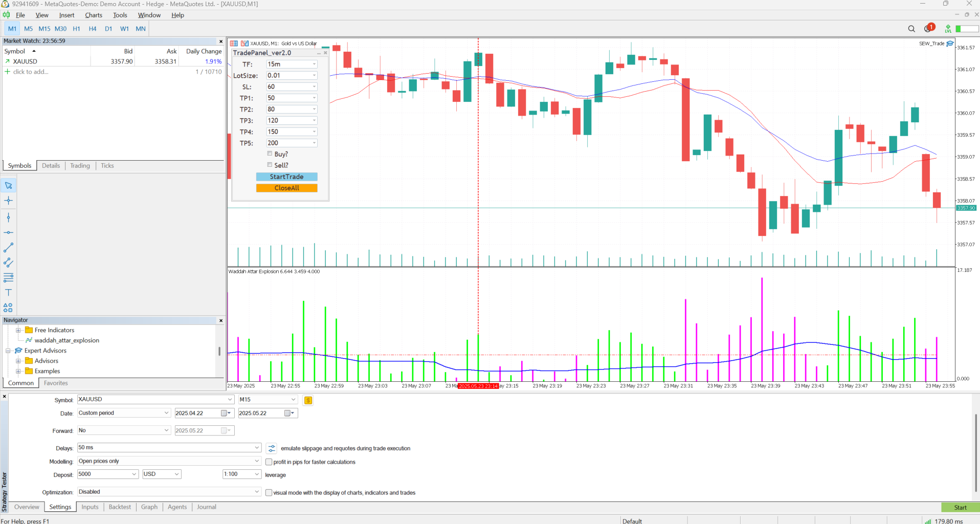
Task: Expand the Examples folder
Action: 18,371
